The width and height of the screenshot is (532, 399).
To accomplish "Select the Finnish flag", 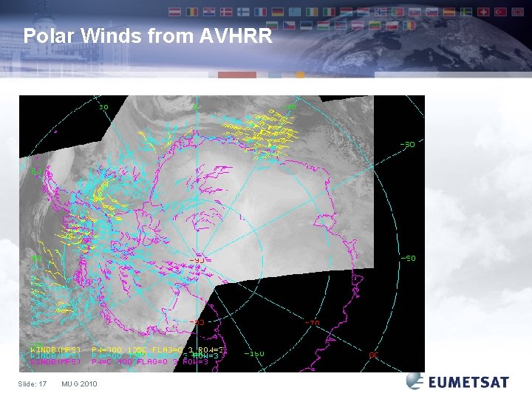I will click(243, 13).
